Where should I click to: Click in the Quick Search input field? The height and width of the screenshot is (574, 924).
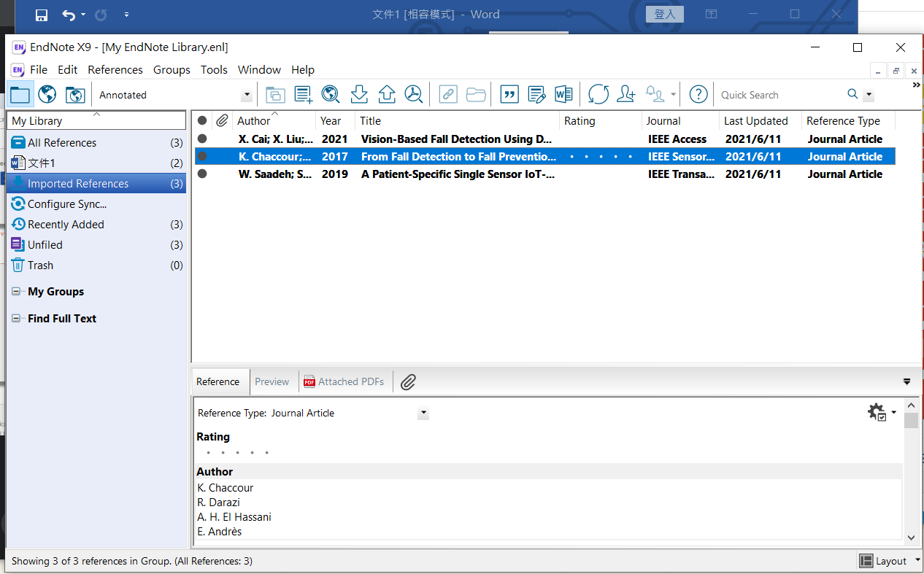tap(779, 95)
